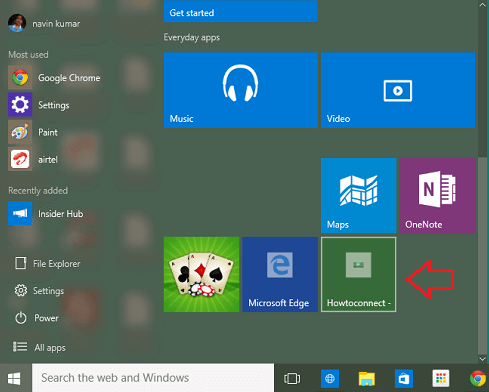
Task: Open Settings with purple gear icon
Action: (x=39, y=105)
